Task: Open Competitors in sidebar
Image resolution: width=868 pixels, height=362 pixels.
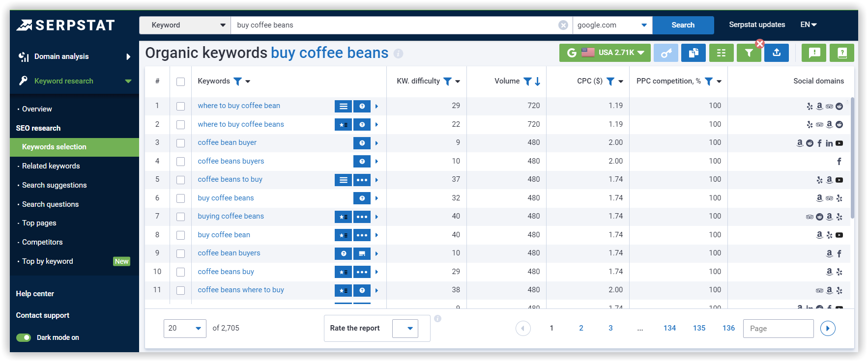Action: coord(42,242)
